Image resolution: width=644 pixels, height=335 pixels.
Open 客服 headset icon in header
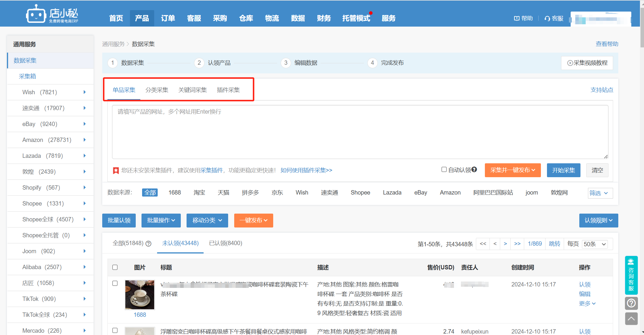point(547,18)
